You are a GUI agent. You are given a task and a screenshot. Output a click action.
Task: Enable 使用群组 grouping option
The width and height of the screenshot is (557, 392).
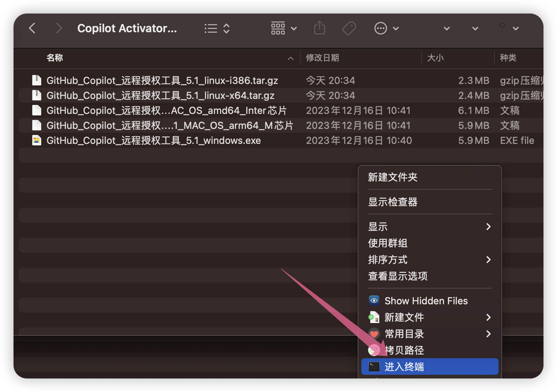(x=387, y=243)
